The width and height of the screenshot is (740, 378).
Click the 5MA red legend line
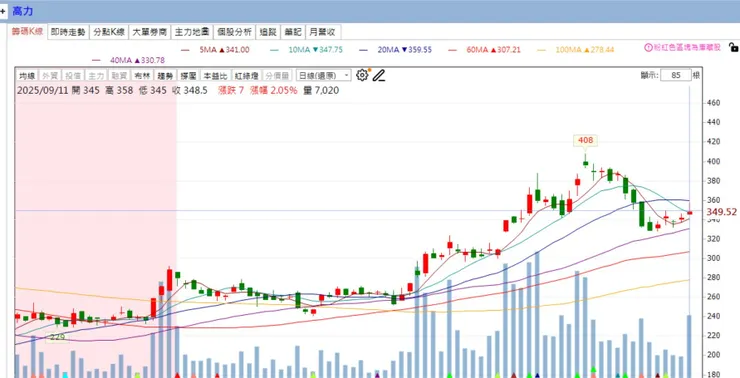(x=185, y=50)
